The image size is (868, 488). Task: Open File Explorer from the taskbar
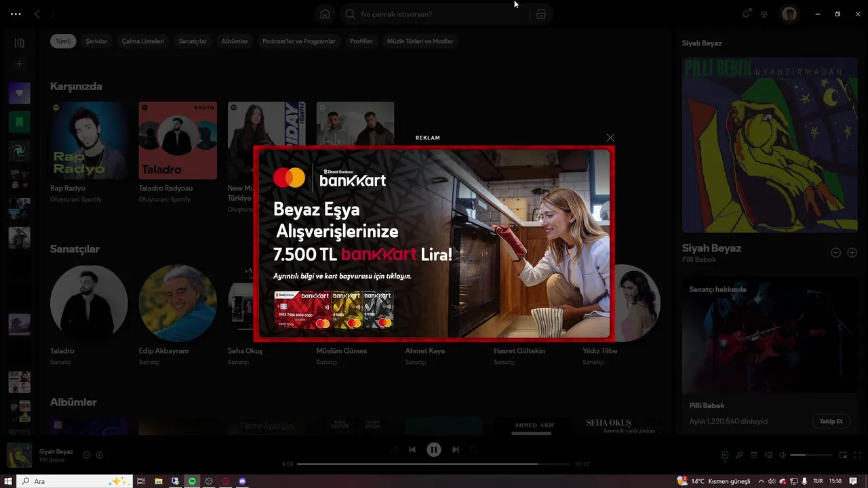158,481
